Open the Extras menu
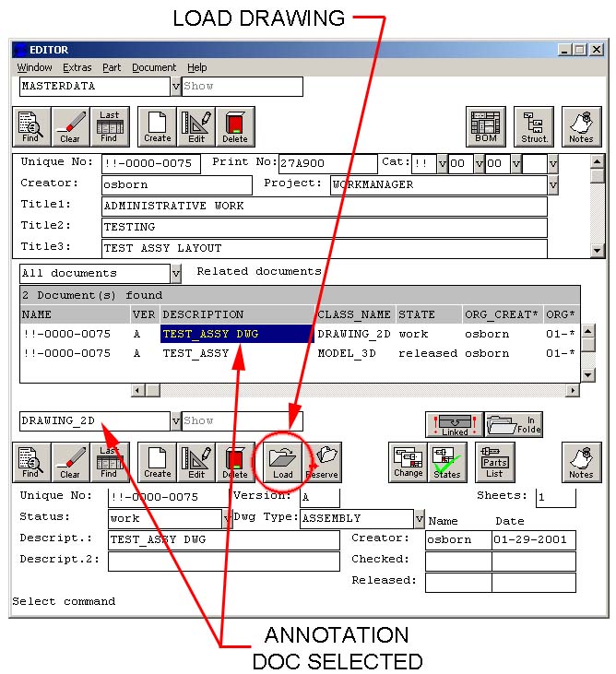 tap(77, 67)
